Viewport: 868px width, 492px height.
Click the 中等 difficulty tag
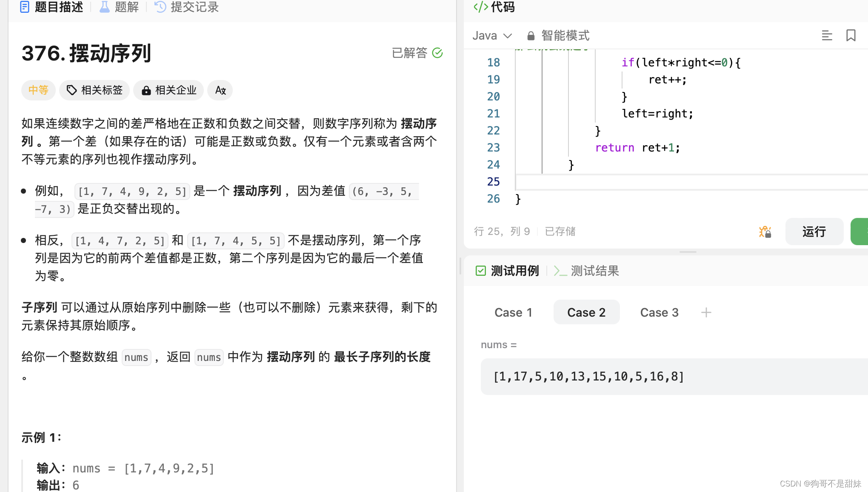pyautogui.click(x=38, y=90)
